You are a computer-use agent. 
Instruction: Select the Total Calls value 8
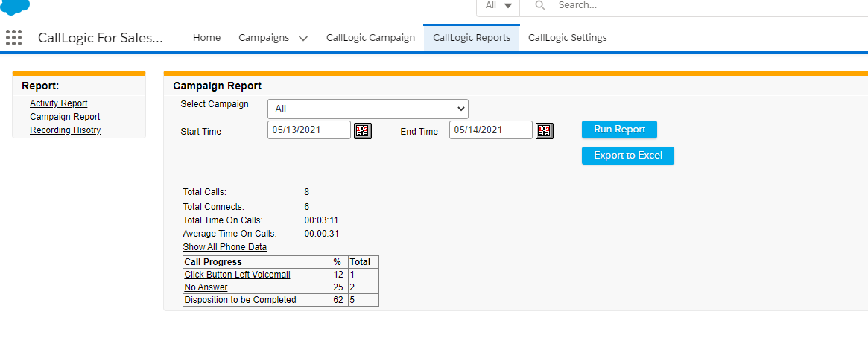tap(307, 193)
